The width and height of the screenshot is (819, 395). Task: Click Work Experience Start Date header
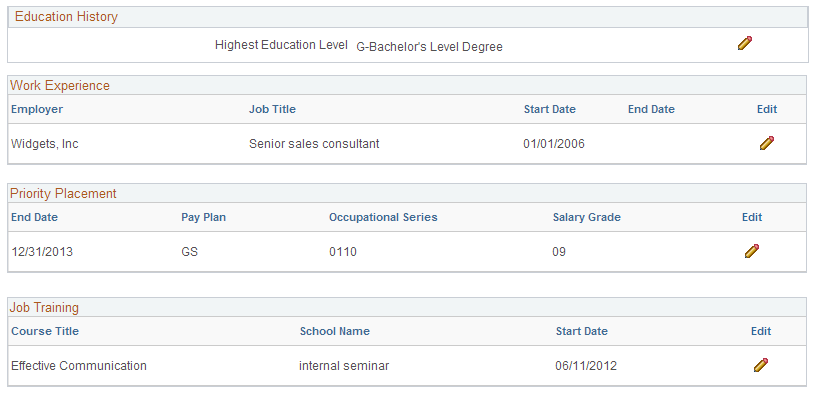click(x=549, y=109)
